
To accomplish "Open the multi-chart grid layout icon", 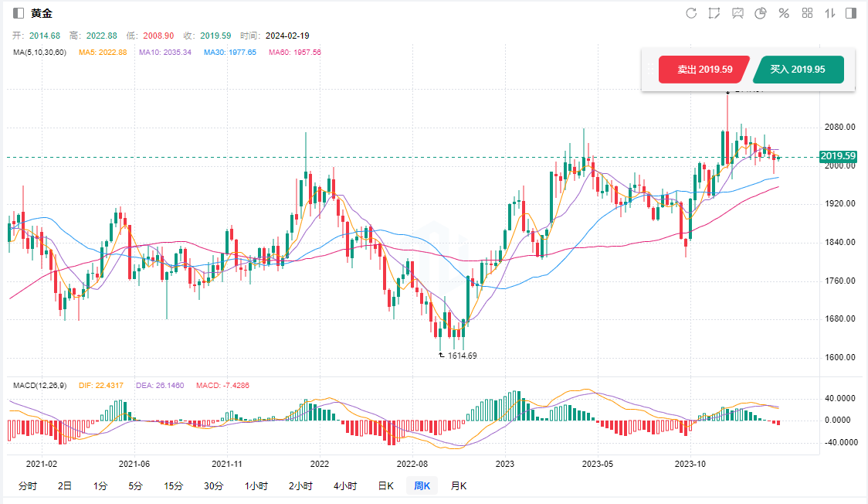I will (x=807, y=13).
